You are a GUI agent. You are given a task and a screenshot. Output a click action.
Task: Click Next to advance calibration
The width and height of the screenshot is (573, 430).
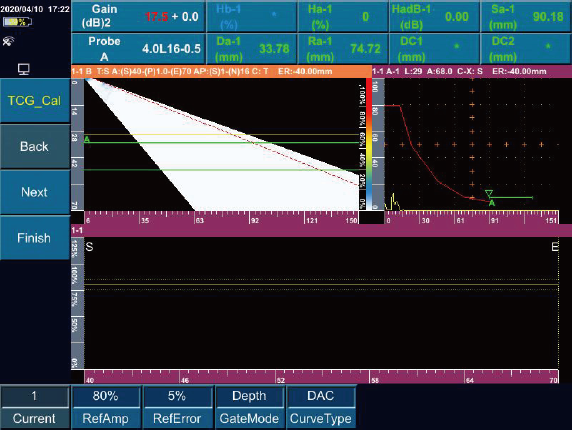point(35,192)
